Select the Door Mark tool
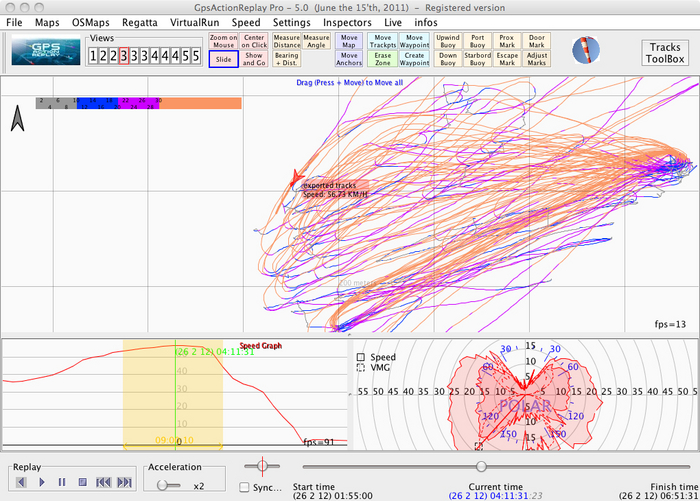Viewport: 700px width, 501px height. (x=537, y=41)
